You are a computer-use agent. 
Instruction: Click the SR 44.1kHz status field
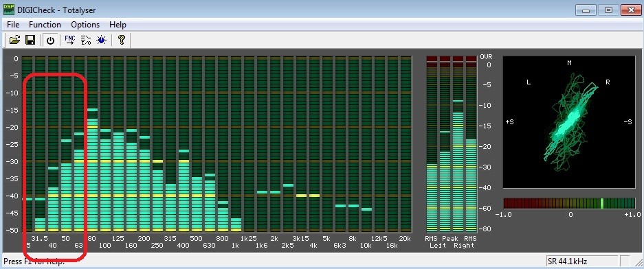click(x=582, y=261)
